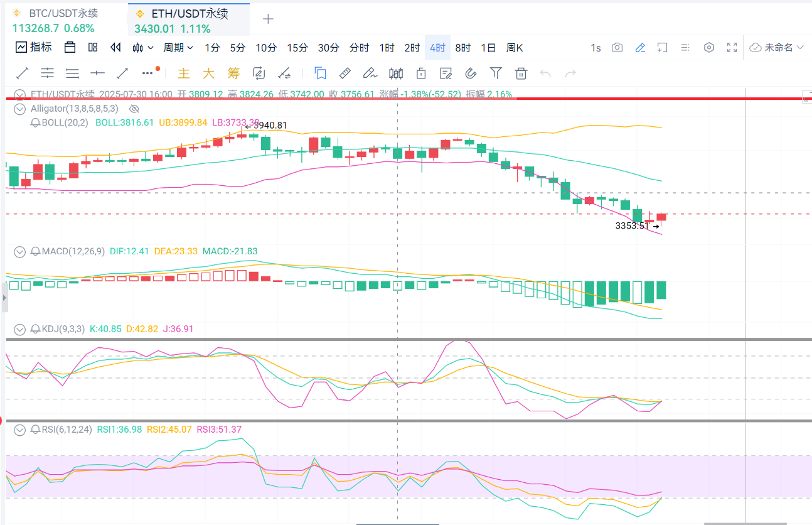Screen dimensions: 812x525
Task: Open the candlestick chart type dropdown
Action: click(x=143, y=47)
